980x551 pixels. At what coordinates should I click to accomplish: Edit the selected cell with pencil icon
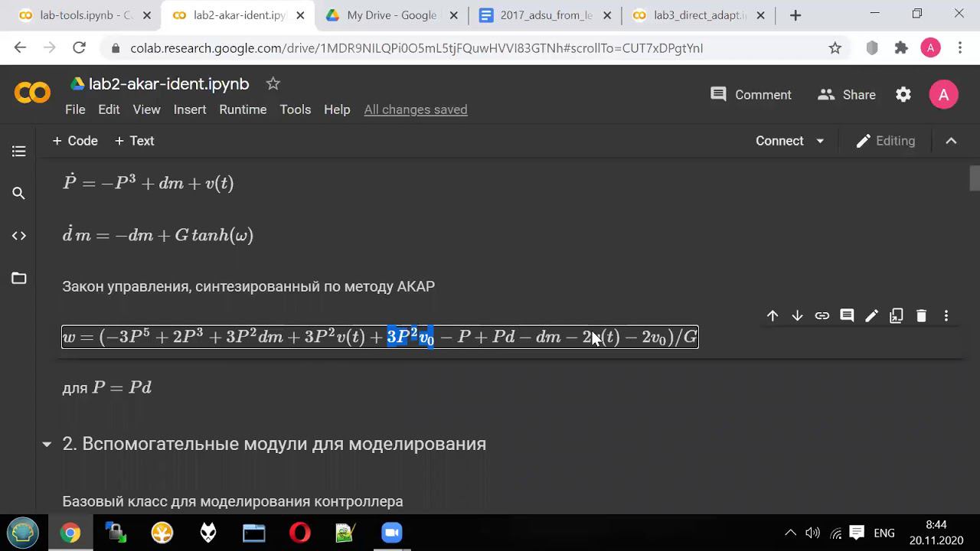(x=871, y=315)
